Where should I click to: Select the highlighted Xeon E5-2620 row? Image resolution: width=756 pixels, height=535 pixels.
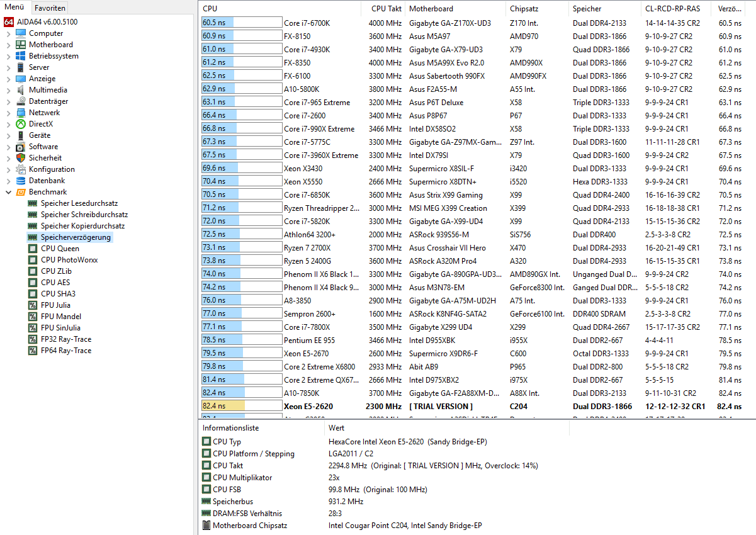pyautogui.click(x=477, y=406)
